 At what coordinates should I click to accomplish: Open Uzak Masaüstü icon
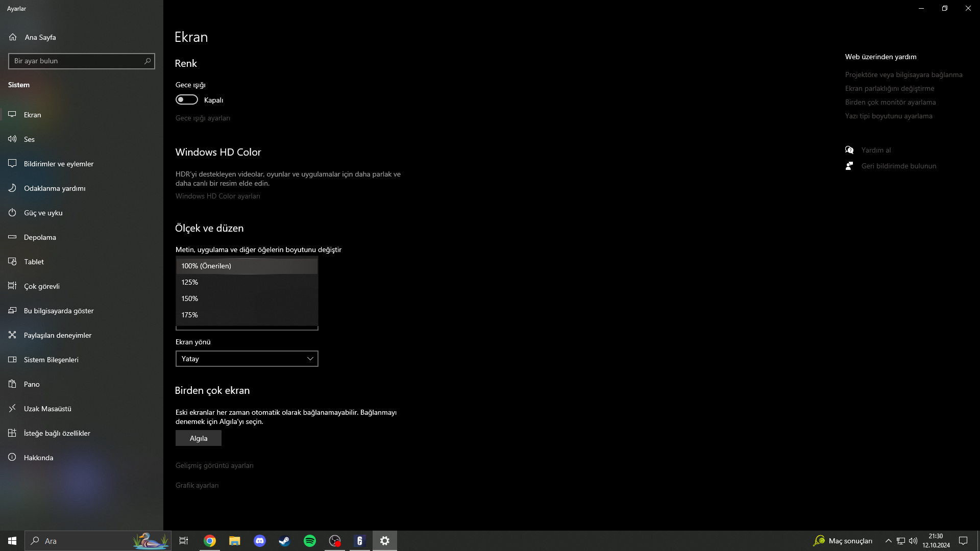click(12, 409)
